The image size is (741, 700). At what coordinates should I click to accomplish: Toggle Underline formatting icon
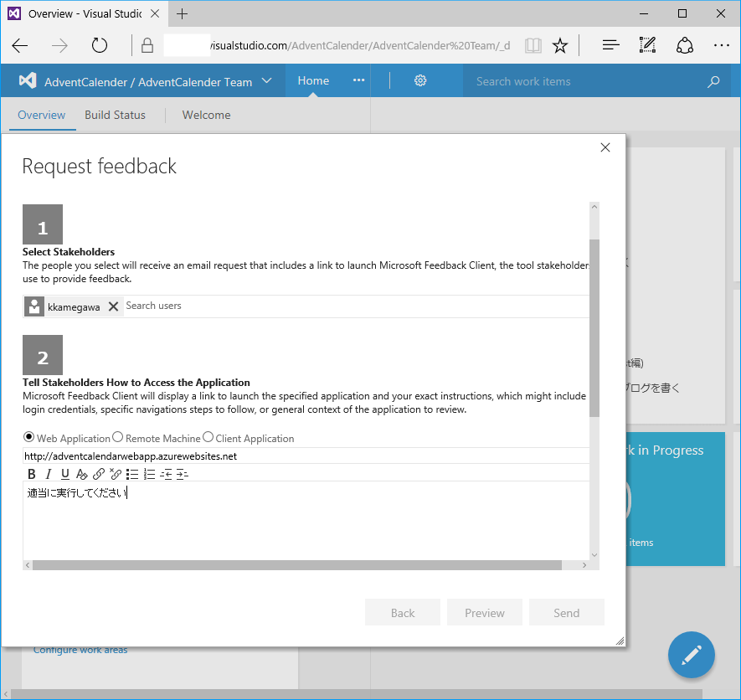point(65,474)
